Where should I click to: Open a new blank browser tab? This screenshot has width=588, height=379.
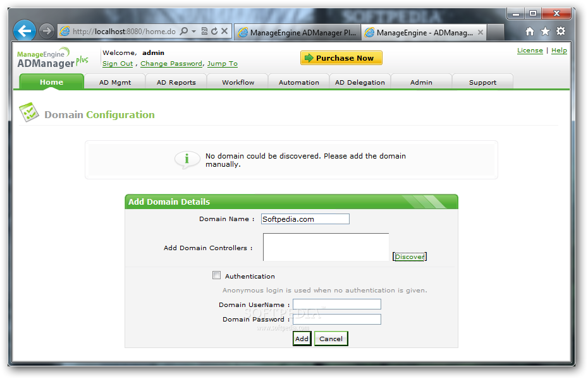click(496, 33)
